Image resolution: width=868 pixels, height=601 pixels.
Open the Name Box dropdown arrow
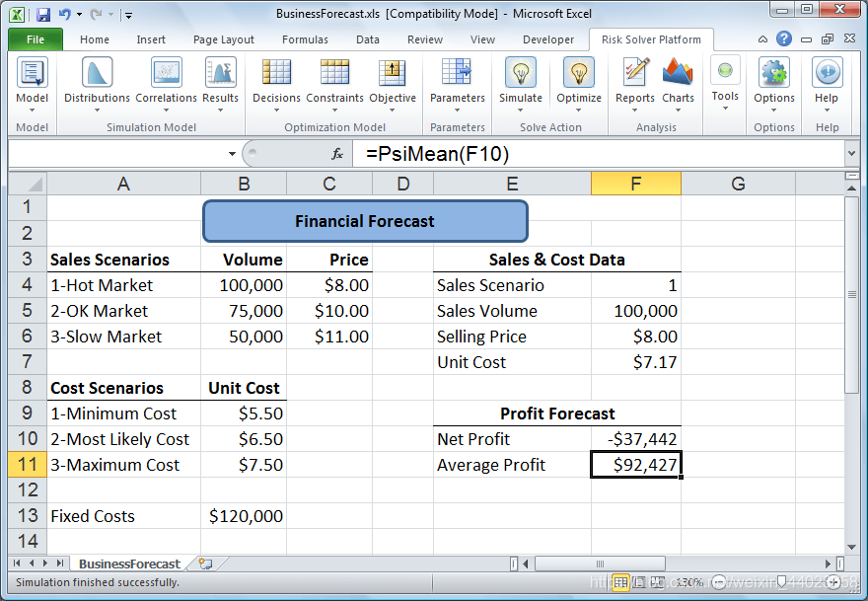[232, 154]
